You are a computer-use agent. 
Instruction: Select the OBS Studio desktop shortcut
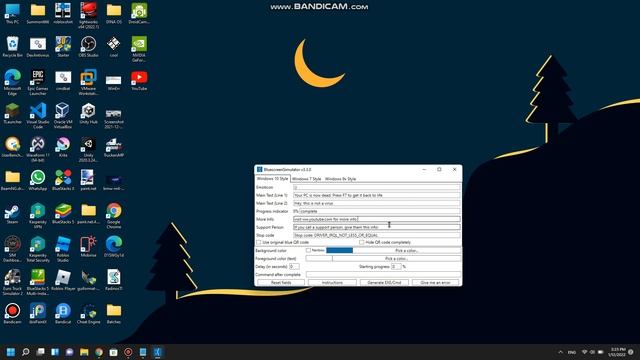(x=89, y=47)
